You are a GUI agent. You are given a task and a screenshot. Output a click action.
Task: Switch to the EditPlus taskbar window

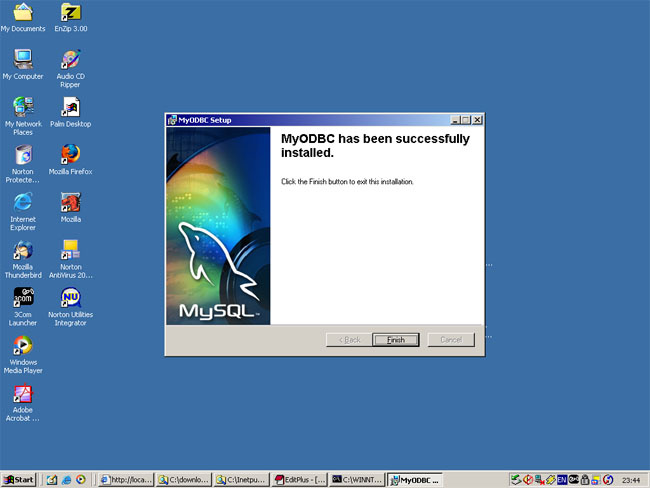tap(299, 480)
